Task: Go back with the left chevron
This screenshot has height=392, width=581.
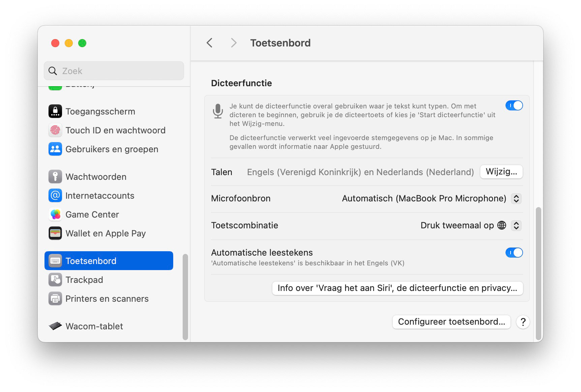Action: click(210, 43)
